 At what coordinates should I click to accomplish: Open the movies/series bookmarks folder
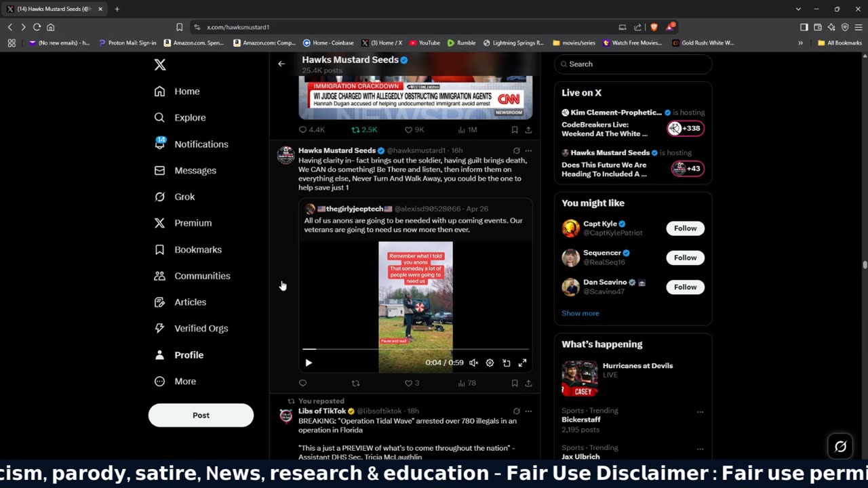click(574, 43)
